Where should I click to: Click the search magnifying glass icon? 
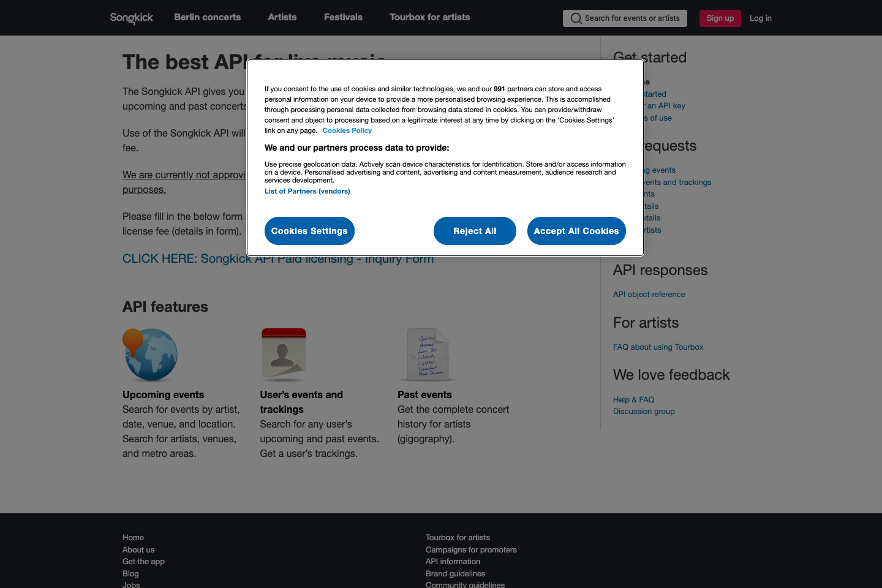point(576,18)
